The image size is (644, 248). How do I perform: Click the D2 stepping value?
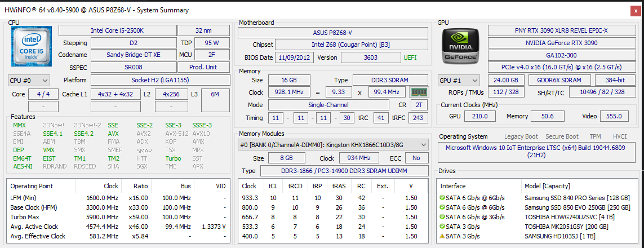[x=134, y=43]
